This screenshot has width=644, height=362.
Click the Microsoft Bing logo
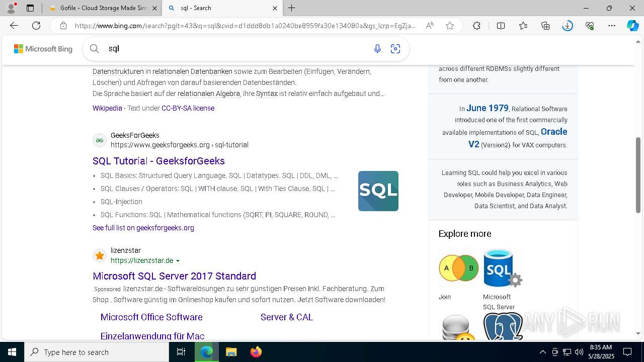[43, 49]
